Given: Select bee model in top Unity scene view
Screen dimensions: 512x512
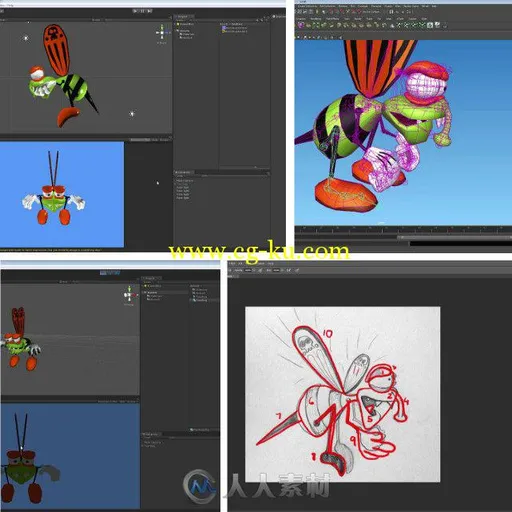Looking at the screenshot, I should point(63,77).
